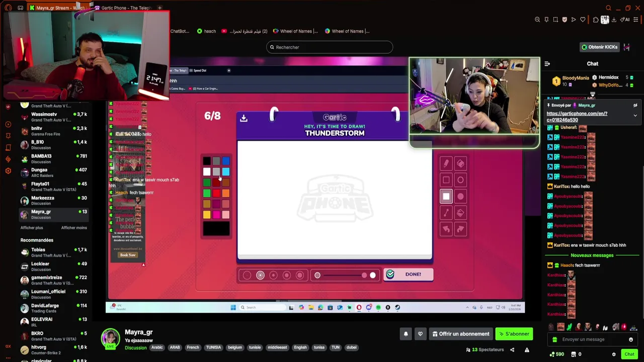Click Offrir un abonnement button
Screen dimensions: 644x362
(460, 334)
